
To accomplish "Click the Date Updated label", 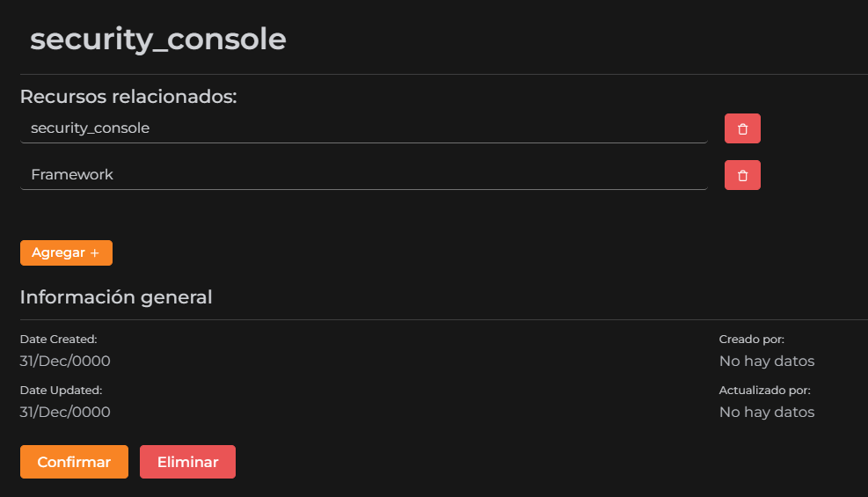I will point(61,390).
